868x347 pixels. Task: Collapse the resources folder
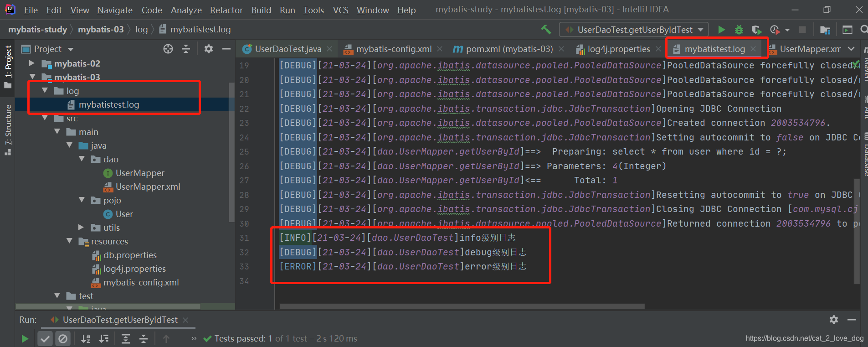(x=69, y=241)
